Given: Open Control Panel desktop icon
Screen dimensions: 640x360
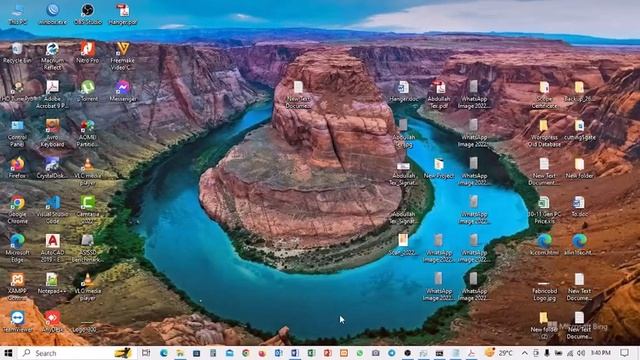Looking at the screenshot, I should tap(17, 133).
